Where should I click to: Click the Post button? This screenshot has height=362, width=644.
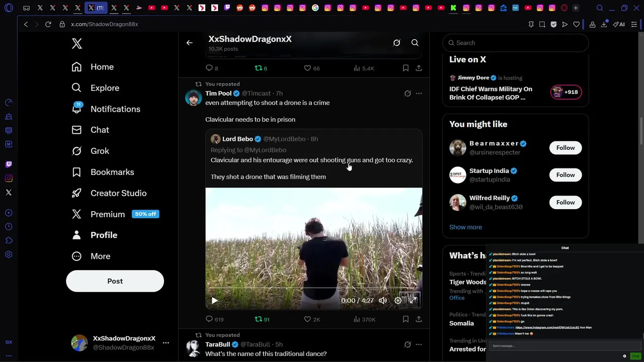115,281
